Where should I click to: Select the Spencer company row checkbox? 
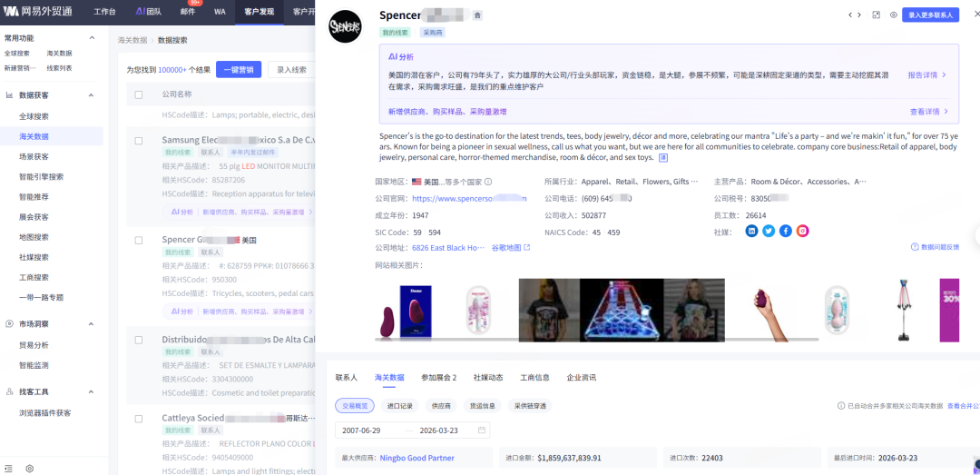pos(139,241)
